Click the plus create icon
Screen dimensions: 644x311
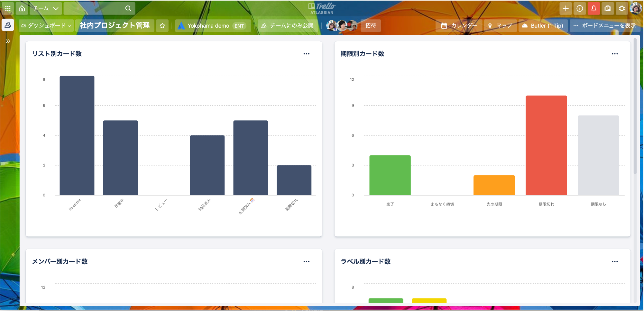pyautogui.click(x=566, y=8)
